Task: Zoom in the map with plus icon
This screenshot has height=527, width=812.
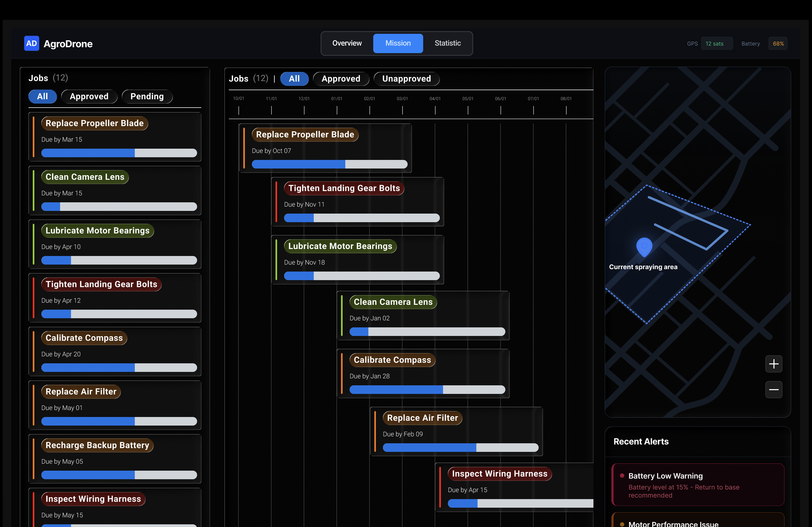Action: click(773, 364)
